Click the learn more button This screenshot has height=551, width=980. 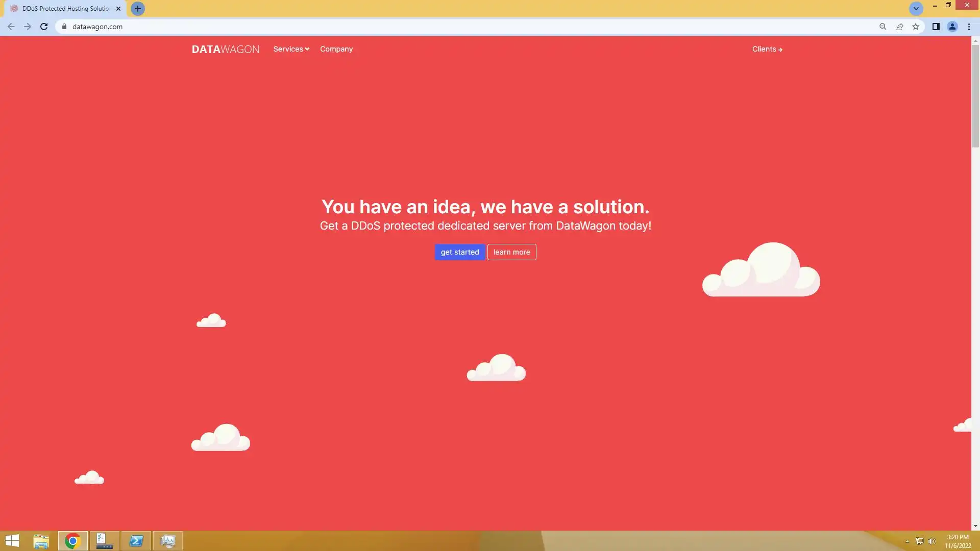click(511, 252)
